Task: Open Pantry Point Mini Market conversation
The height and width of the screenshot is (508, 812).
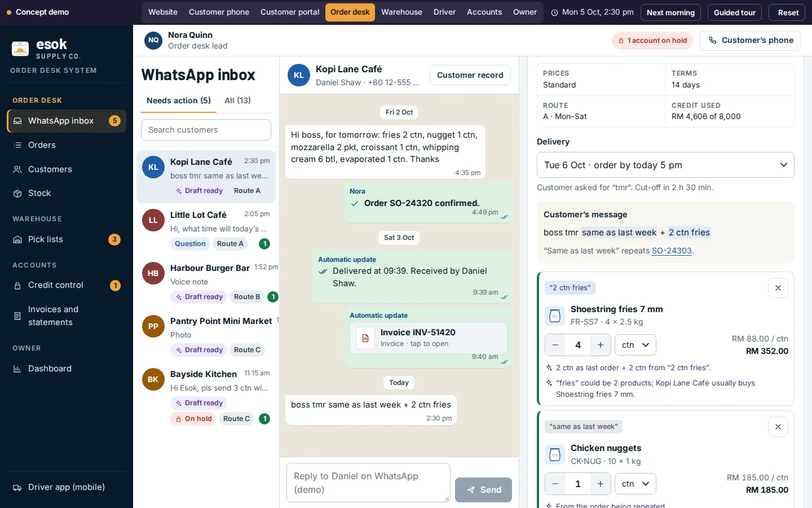Action: pos(206,336)
